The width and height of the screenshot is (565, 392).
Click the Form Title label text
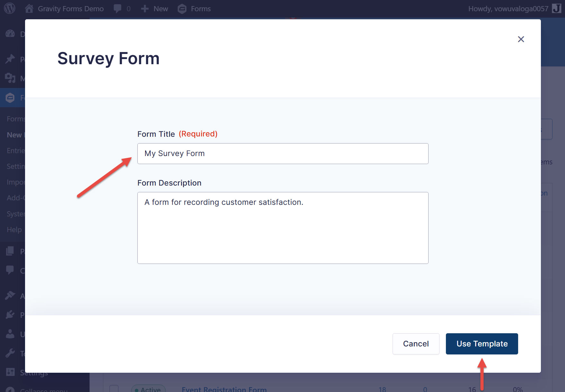[156, 134]
